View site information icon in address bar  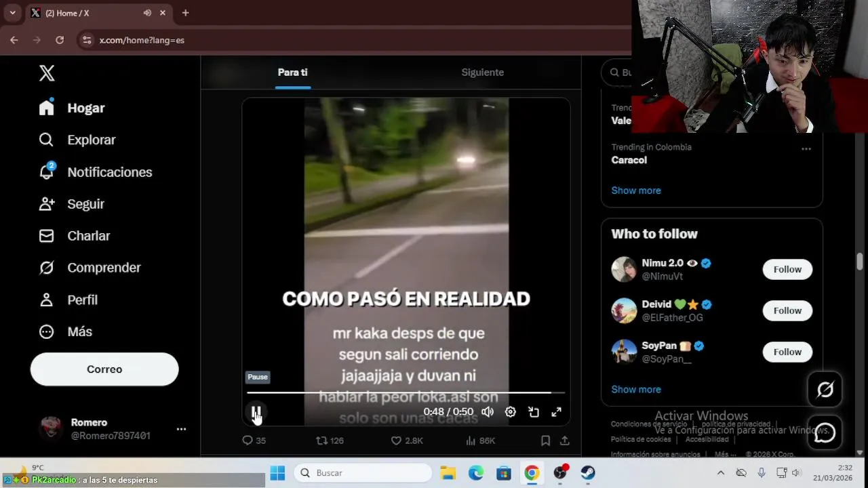pos(87,40)
